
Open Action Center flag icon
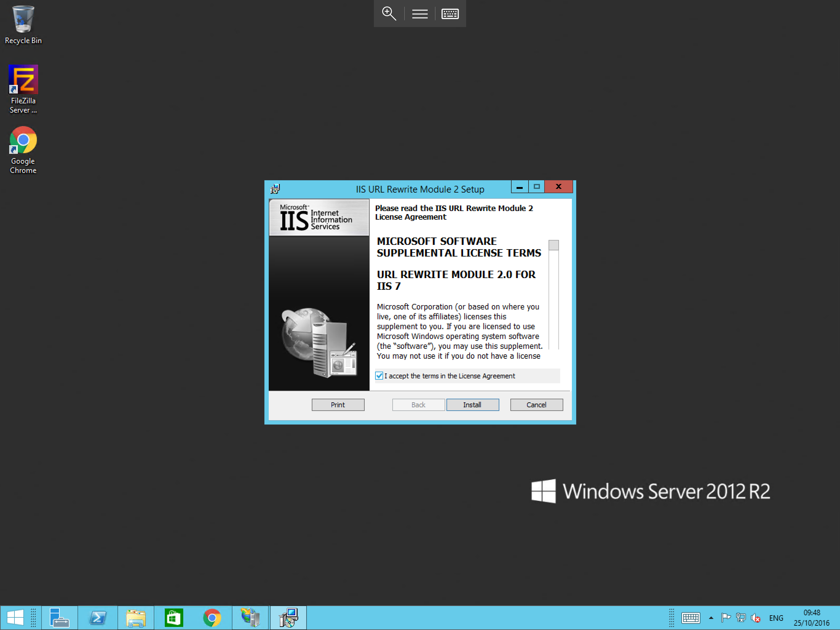click(726, 618)
